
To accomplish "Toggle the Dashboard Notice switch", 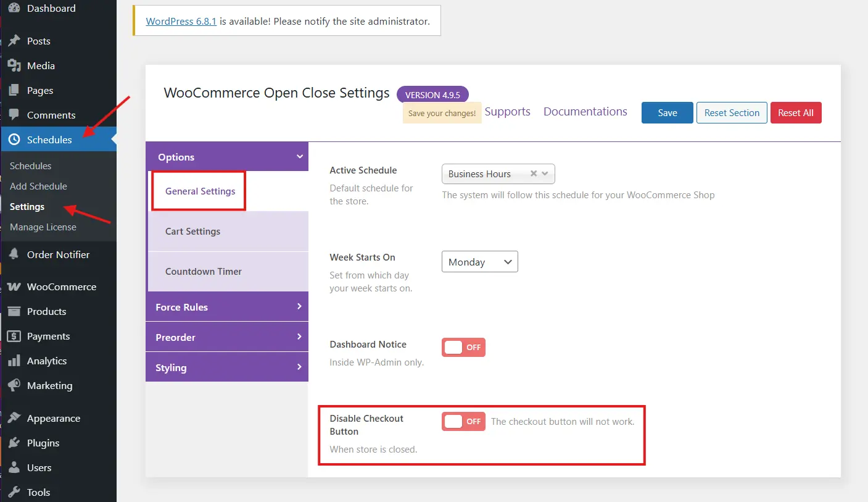I will [463, 348].
